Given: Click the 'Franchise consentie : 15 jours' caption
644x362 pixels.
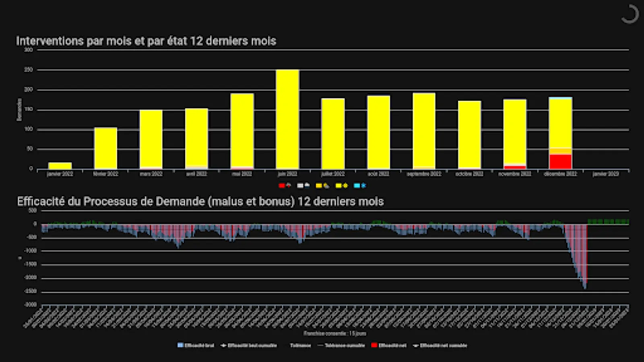Looking at the screenshot, I should point(335,333).
